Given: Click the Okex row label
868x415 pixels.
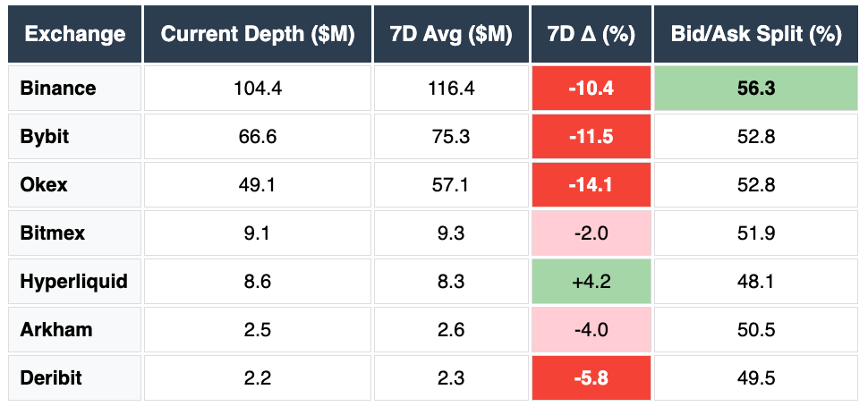Looking at the screenshot, I should coord(43,185).
